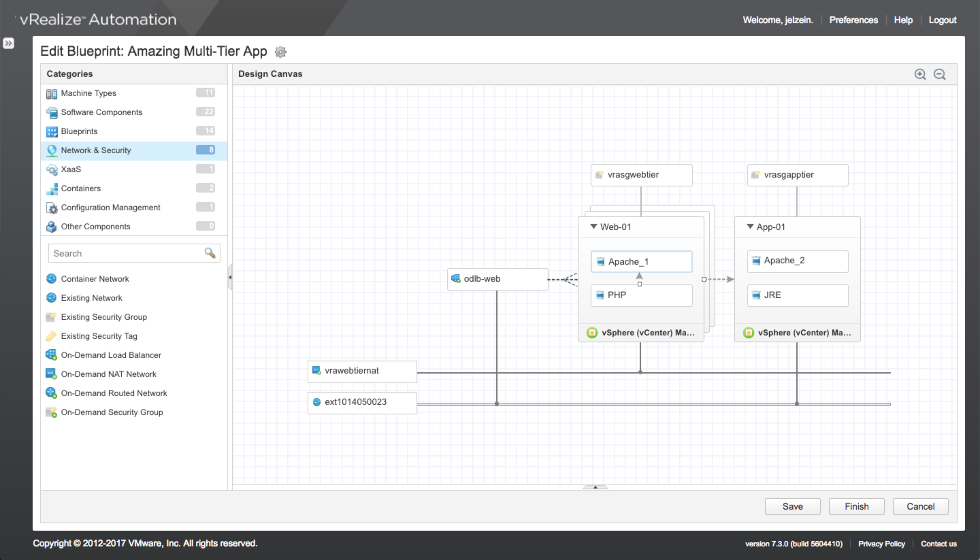Expand the bottom properties panel handle

[595, 487]
